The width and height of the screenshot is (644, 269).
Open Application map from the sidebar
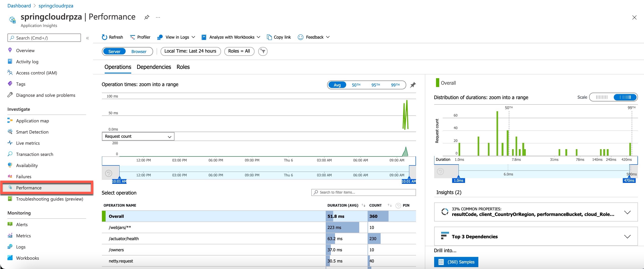tap(32, 121)
